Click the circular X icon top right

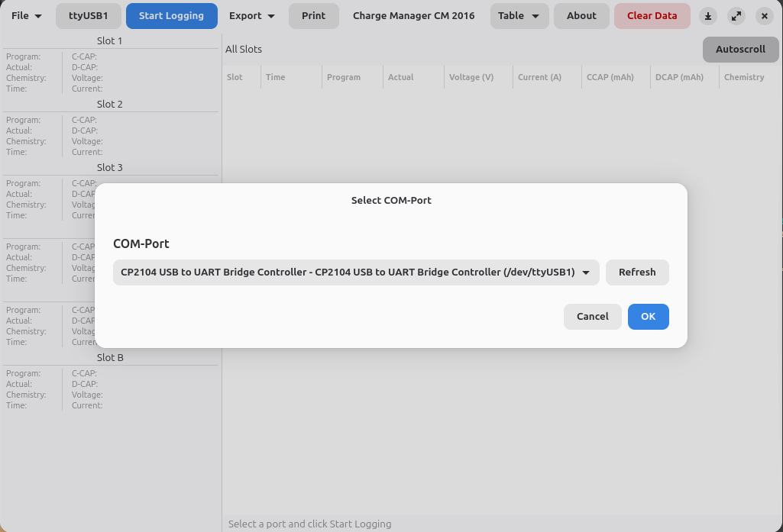(x=764, y=16)
